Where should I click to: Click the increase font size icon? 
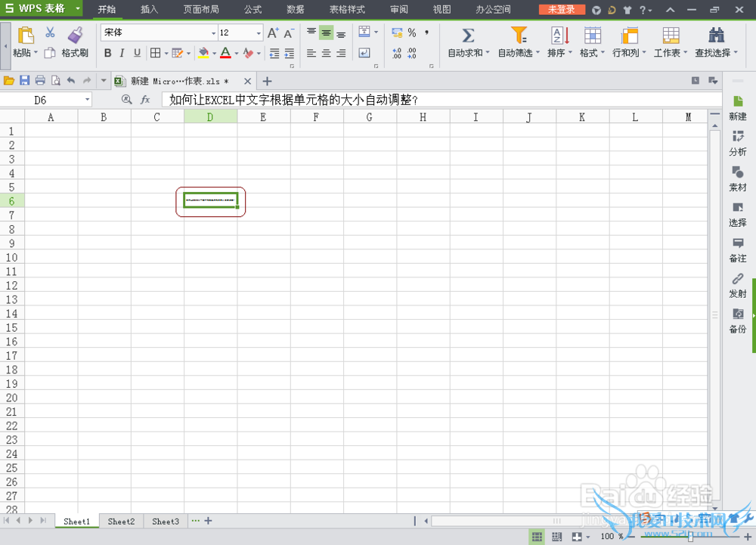[273, 33]
